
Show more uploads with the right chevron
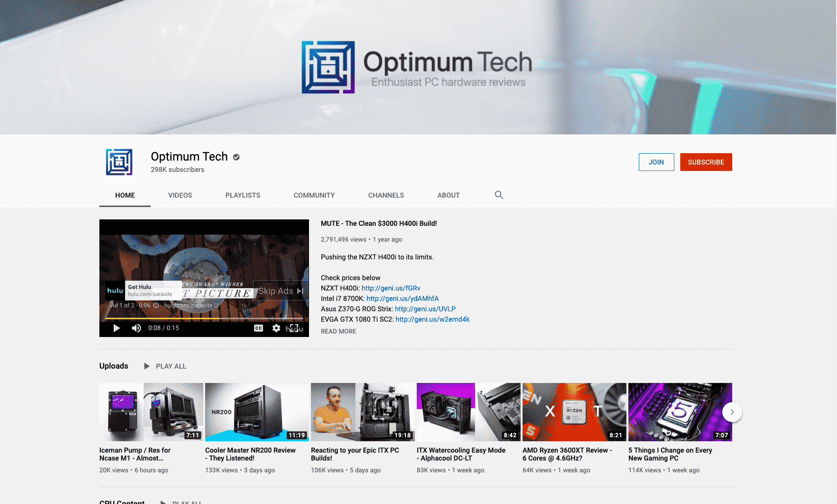[x=732, y=412]
